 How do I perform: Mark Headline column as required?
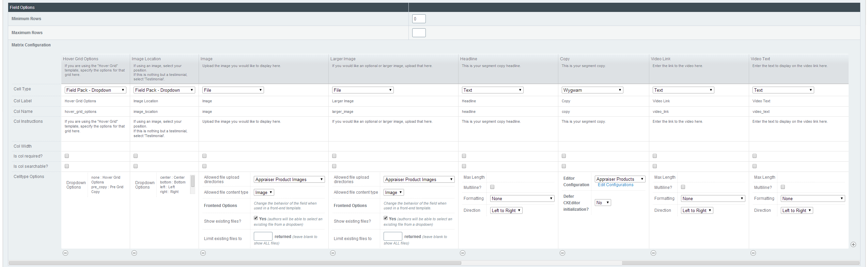coord(464,156)
